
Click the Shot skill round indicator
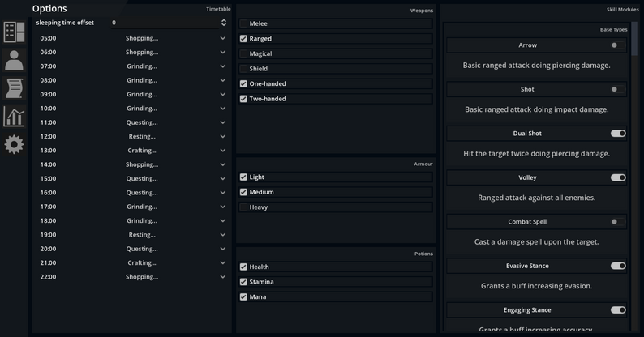pos(614,89)
